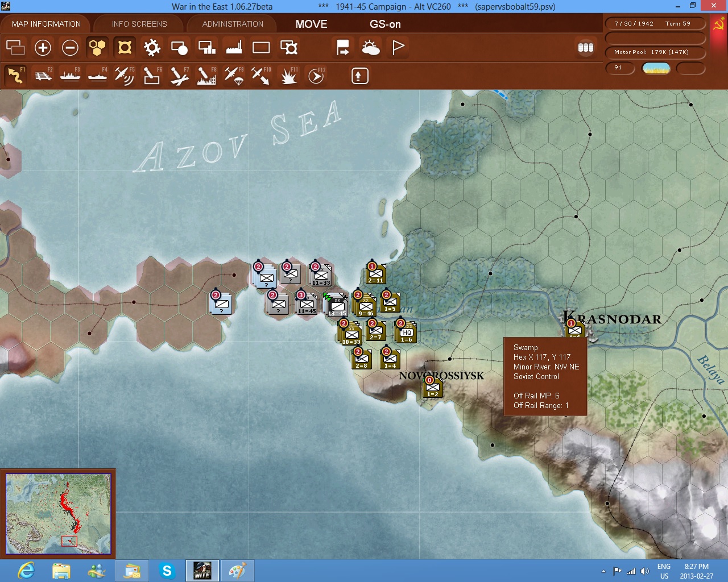
Task: Select the HQ unit labeled 1=6
Action: (x=406, y=332)
